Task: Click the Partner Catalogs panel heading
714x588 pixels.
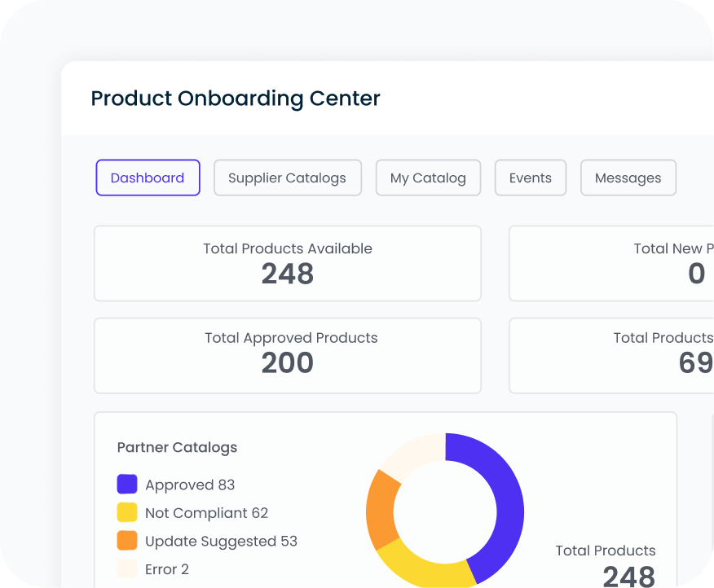Action: coord(177,447)
